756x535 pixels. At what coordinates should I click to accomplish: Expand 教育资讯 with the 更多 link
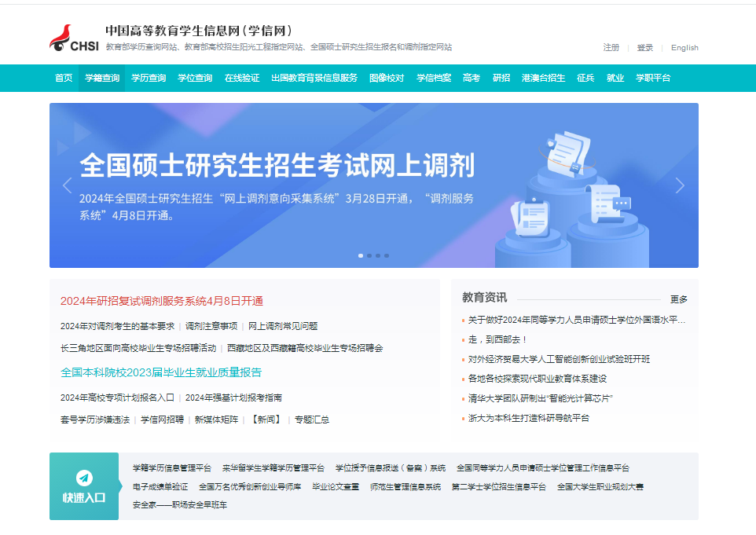[678, 299]
